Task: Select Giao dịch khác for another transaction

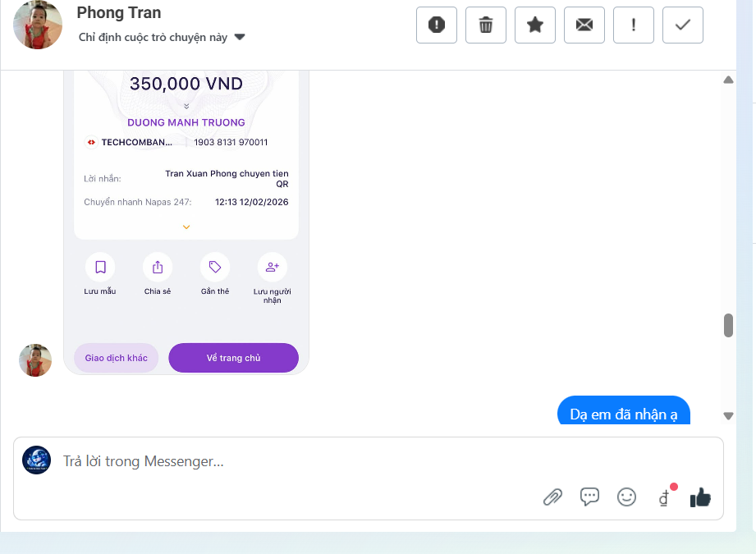Action: (x=116, y=358)
